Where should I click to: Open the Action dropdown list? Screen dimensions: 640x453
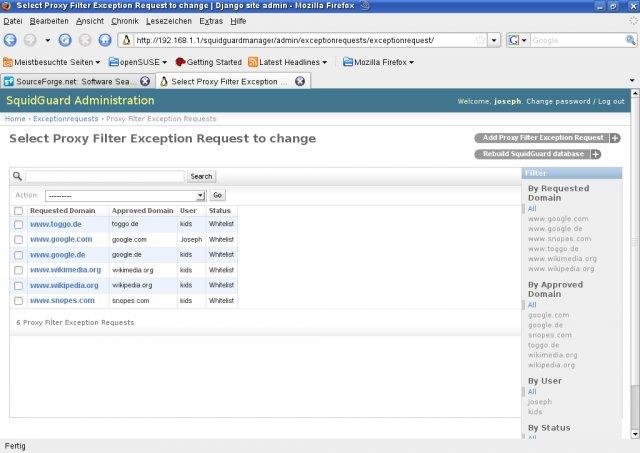[125, 195]
